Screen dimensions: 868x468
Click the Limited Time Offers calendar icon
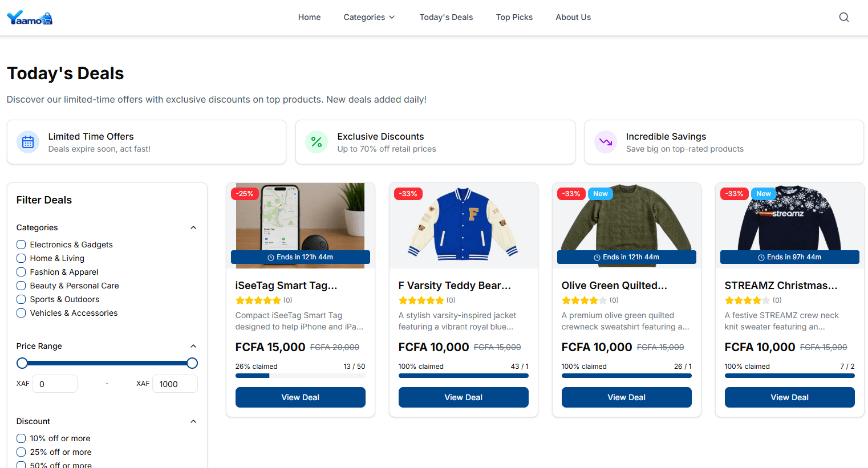point(28,143)
